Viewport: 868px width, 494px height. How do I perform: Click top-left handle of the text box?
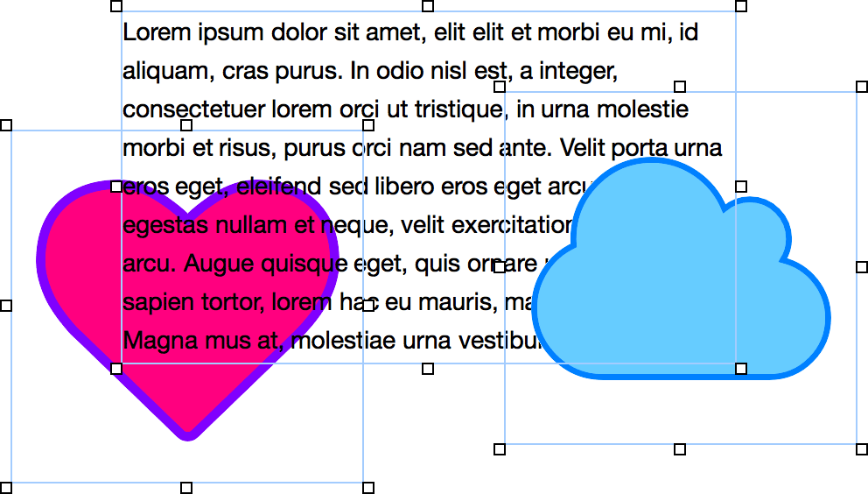[x=116, y=6]
